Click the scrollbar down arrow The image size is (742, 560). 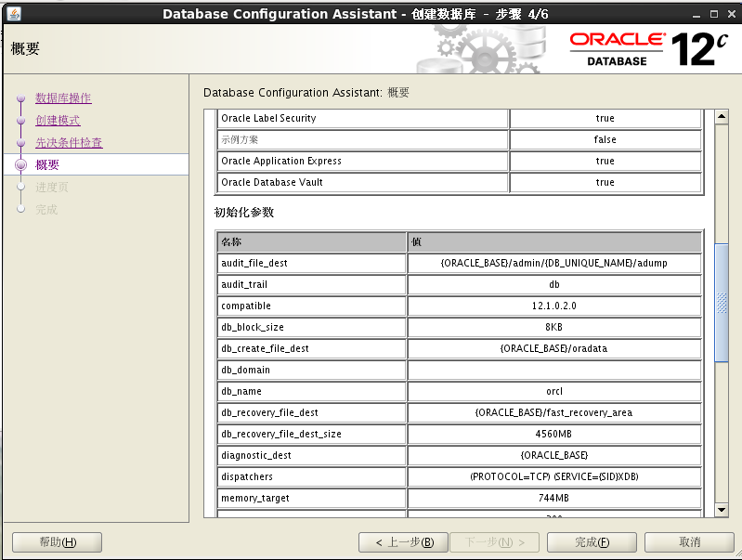point(722,510)
